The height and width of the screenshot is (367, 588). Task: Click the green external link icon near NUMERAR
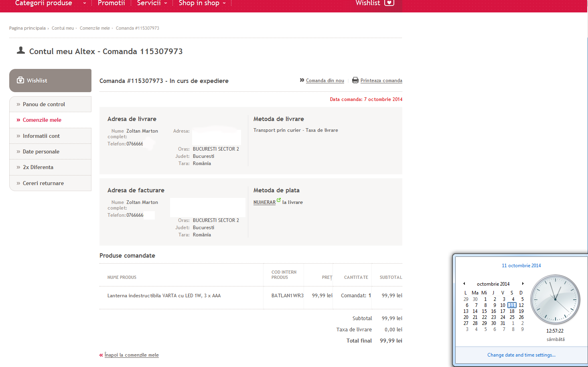pos(279,200)
